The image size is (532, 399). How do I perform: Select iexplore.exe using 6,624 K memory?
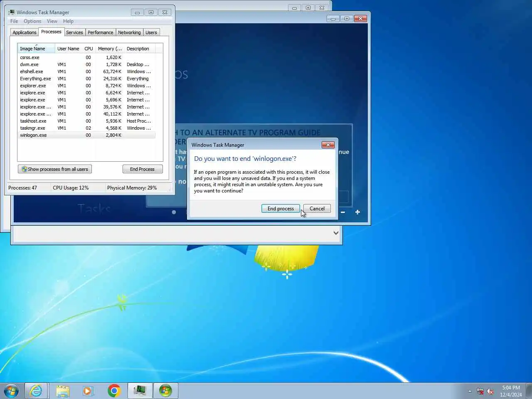(x=86, y=93)
